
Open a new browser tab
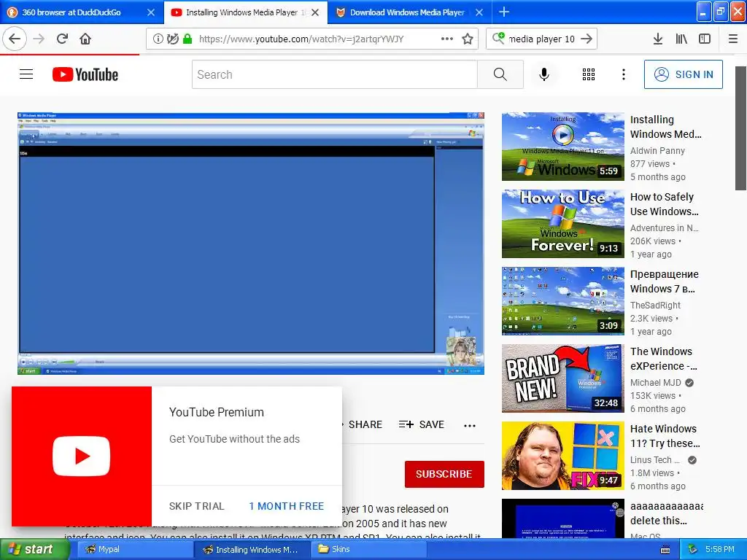point(504,12)
